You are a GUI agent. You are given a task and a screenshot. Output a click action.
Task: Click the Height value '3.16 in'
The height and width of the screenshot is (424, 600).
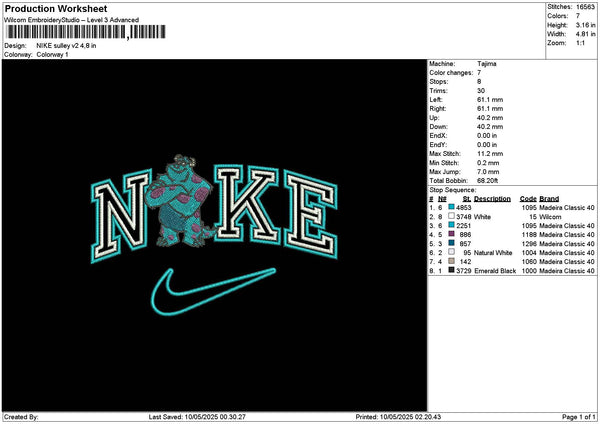pyautogui.click(x=585, y=25)
